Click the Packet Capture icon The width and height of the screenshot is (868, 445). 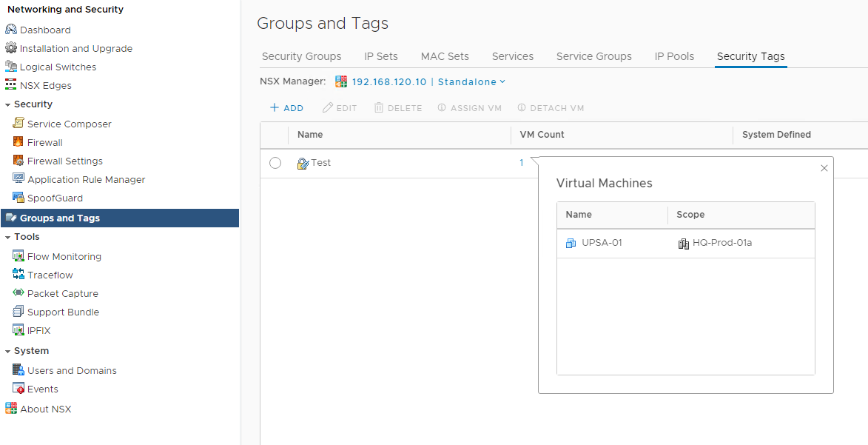tap(18, 293)
